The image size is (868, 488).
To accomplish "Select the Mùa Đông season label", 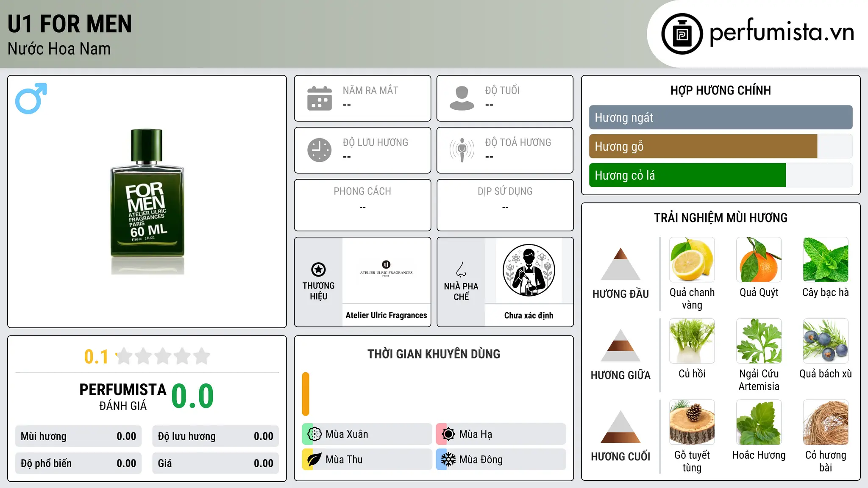I will coord(481,460).
